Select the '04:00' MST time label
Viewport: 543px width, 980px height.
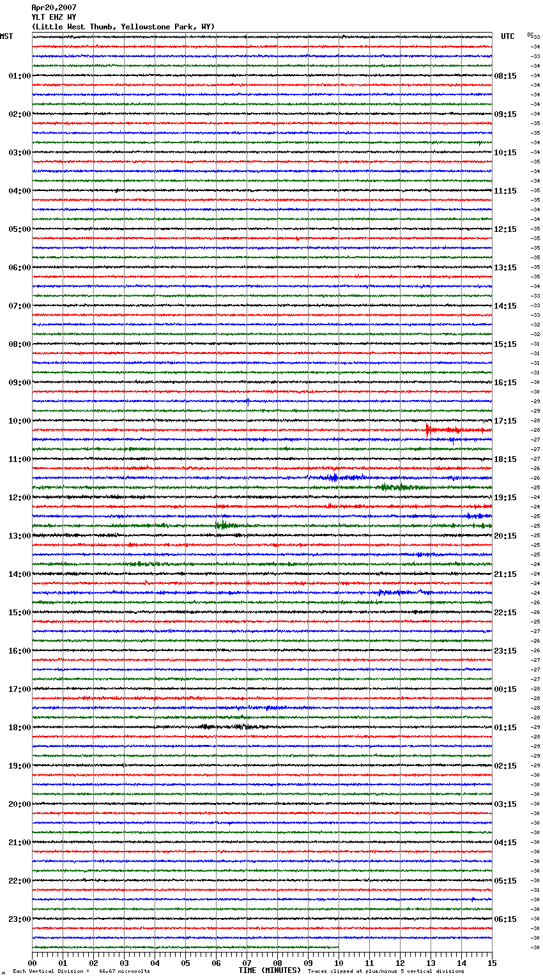[20, 191]
